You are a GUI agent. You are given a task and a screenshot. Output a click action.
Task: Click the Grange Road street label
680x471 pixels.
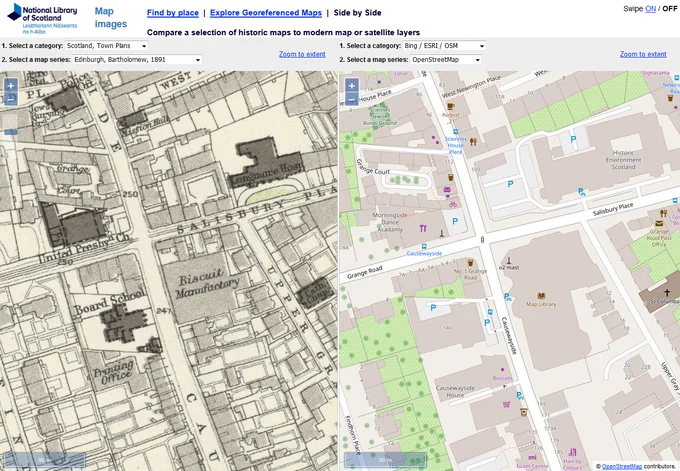pos(365,272)
